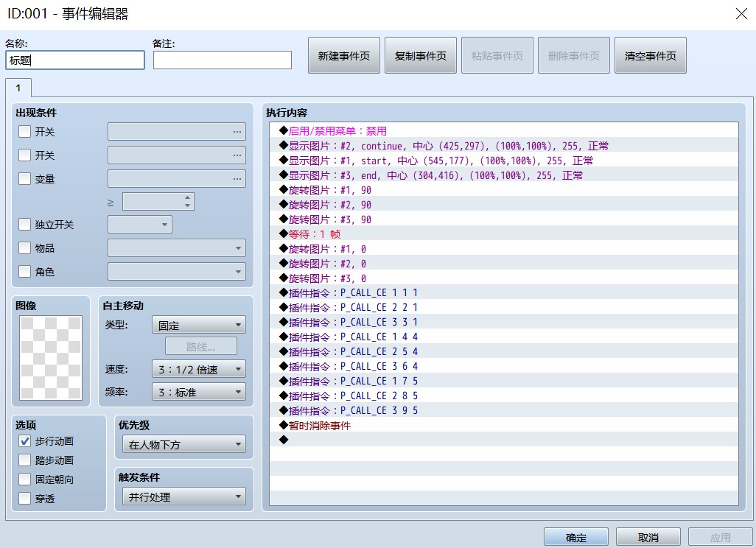Screen dimensions: 756x548
Task: Click the 删除事件页 button
Action: point(574,56)
